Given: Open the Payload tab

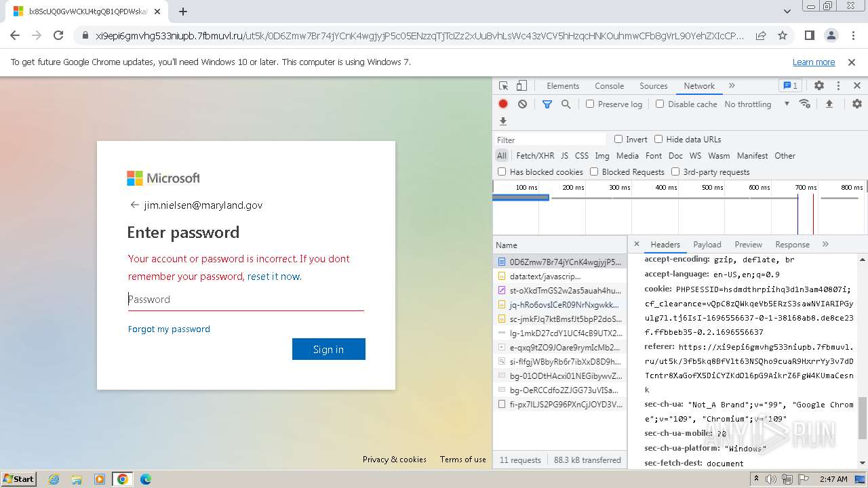Looking at the screenshot, I should click(707, 245).
